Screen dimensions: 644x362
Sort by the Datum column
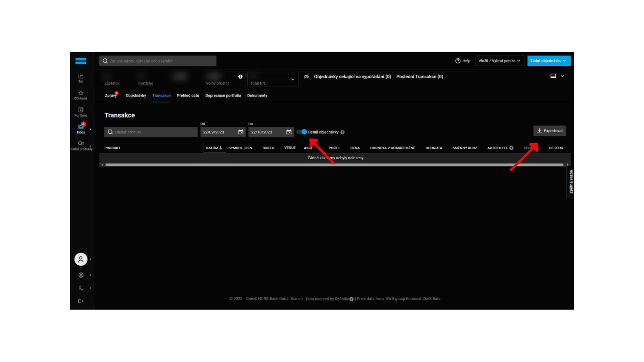point(214,148)
